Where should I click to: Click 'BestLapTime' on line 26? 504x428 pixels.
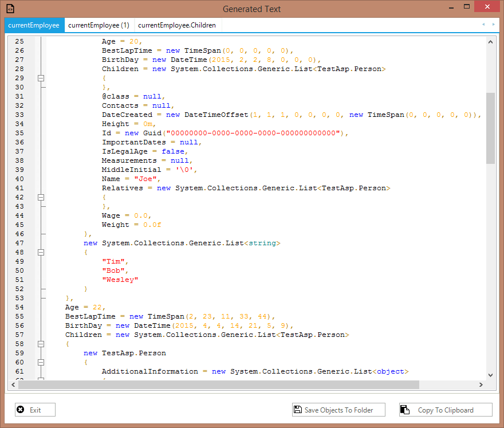[127, 51]
